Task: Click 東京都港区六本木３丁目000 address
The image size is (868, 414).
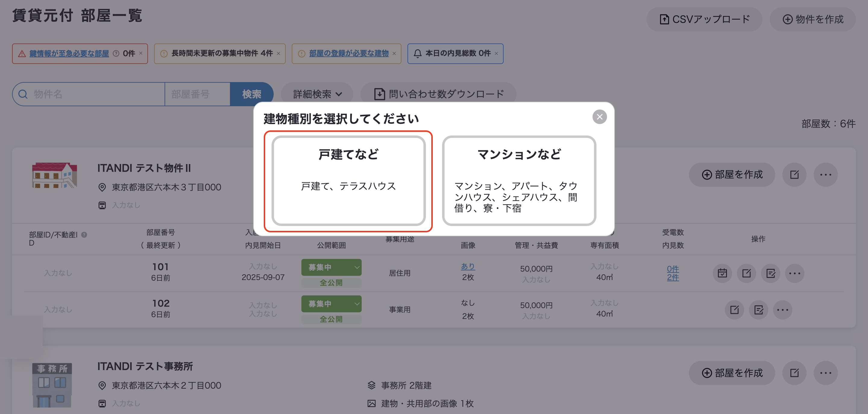Action: pyautogui.click(x=166, y=187)
